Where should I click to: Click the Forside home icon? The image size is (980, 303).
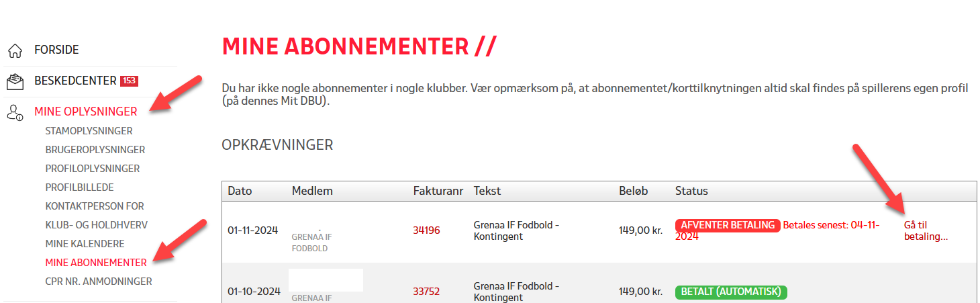[15, 50]
